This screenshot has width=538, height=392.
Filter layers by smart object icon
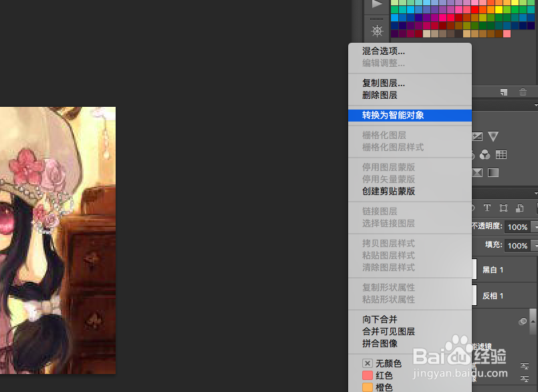[x=520, y=208]
